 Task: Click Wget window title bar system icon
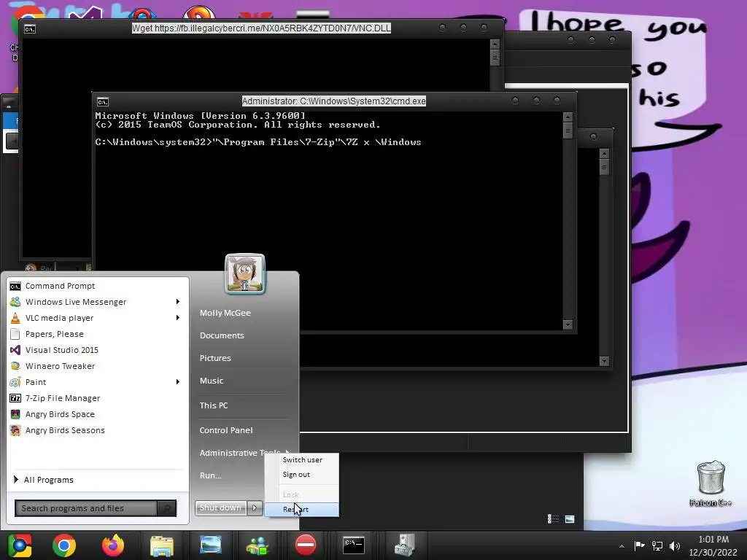29,29
